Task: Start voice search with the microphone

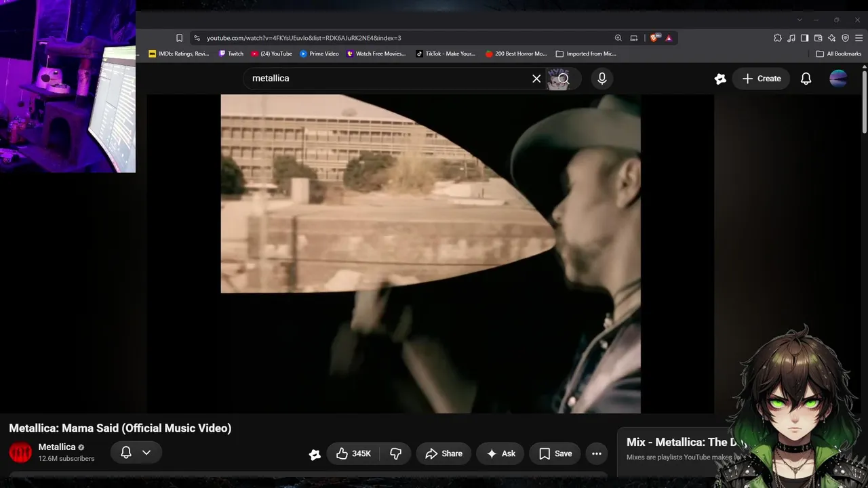Action: pos(601,79)
